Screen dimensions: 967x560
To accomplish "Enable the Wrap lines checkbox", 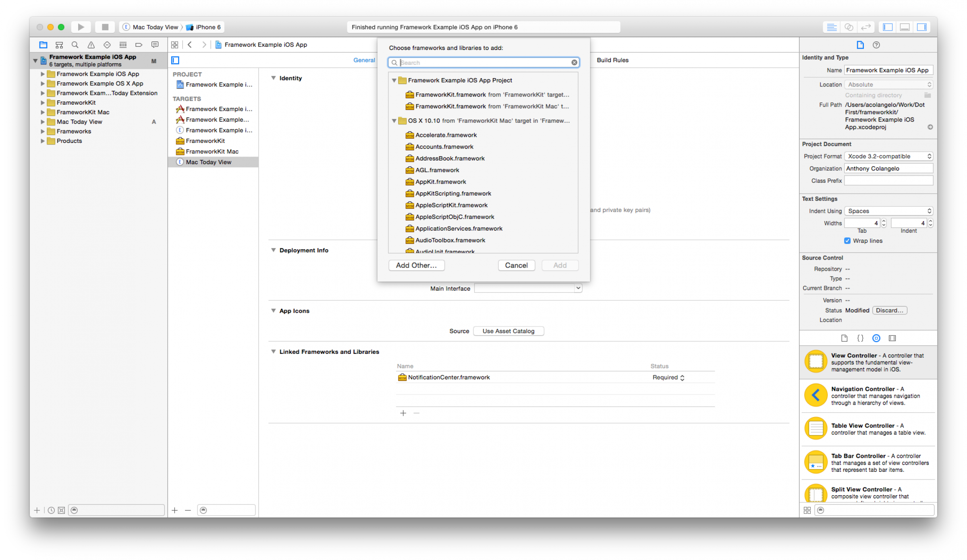I will (847, 241).
